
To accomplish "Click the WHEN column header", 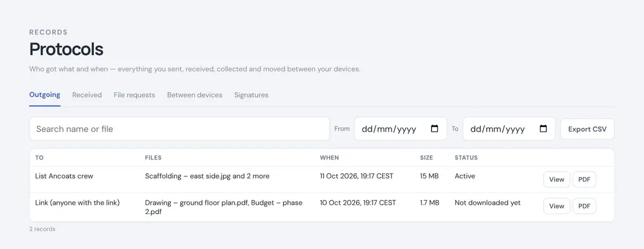I will tap(330, 158).
